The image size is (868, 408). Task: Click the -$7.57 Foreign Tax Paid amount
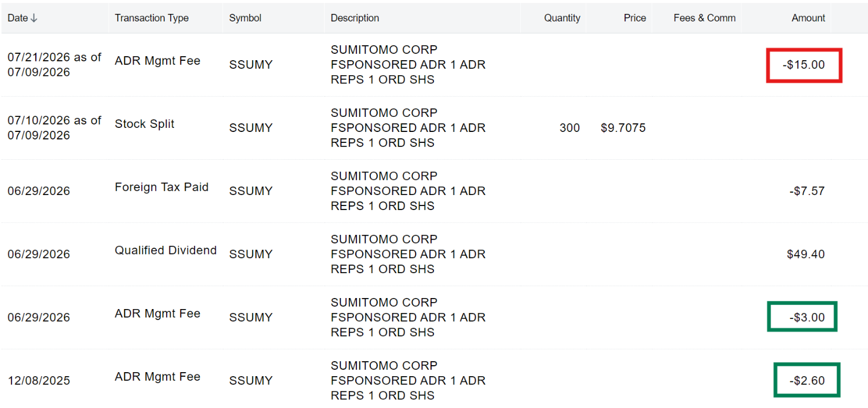[x=807, y=191]
